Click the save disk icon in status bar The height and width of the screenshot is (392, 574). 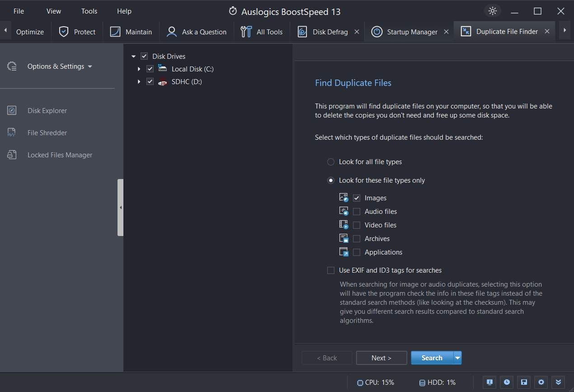(524, 382)
